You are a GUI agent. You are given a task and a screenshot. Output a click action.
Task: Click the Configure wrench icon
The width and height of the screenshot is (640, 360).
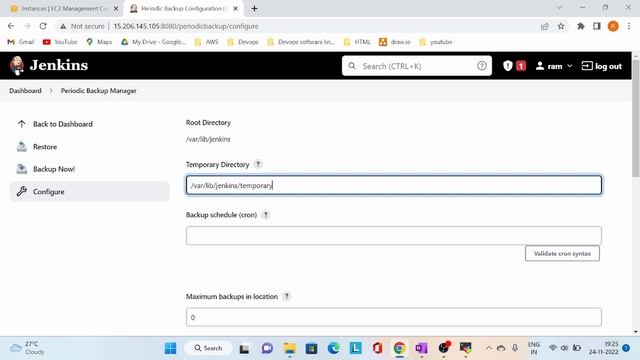[x=22, y=191]
